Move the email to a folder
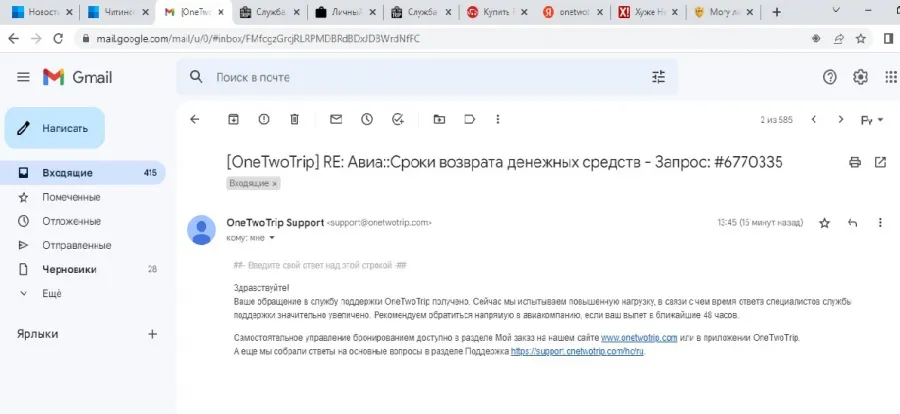 [x=439, y=119]
